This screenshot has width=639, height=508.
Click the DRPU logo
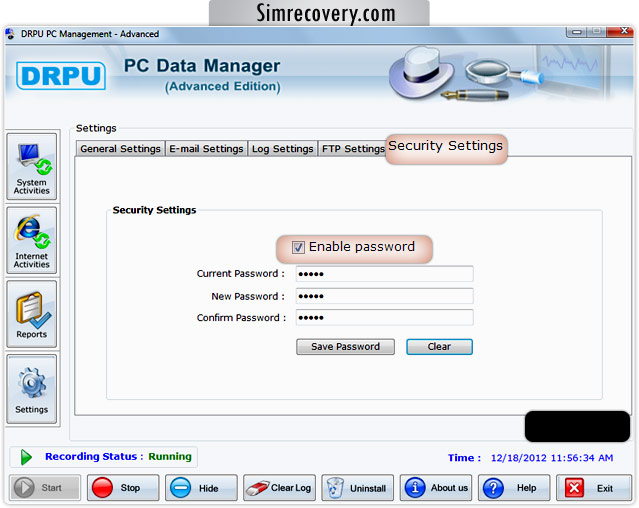(x=61, y=76)
